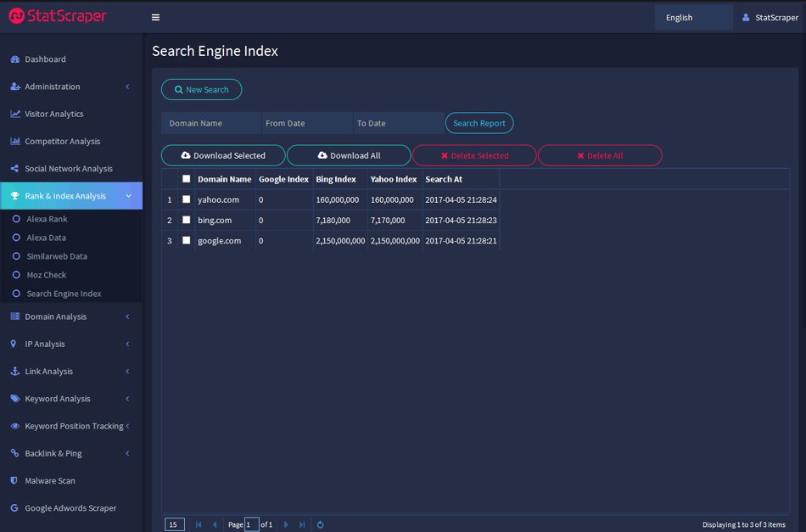Click the Domain Analysis server icon
806x532 pixels.
click(x=15, y=316)
